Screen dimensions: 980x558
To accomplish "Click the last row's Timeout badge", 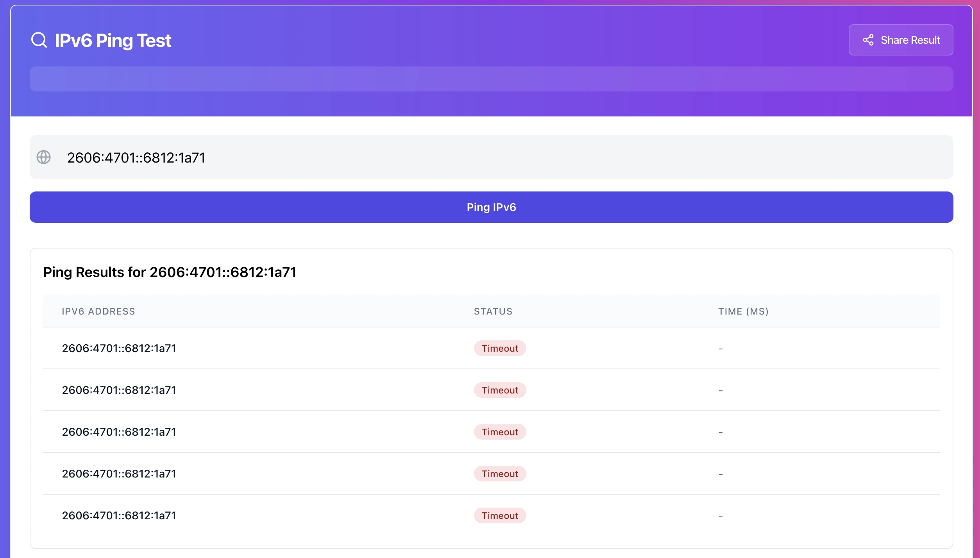I will point(499,515).
